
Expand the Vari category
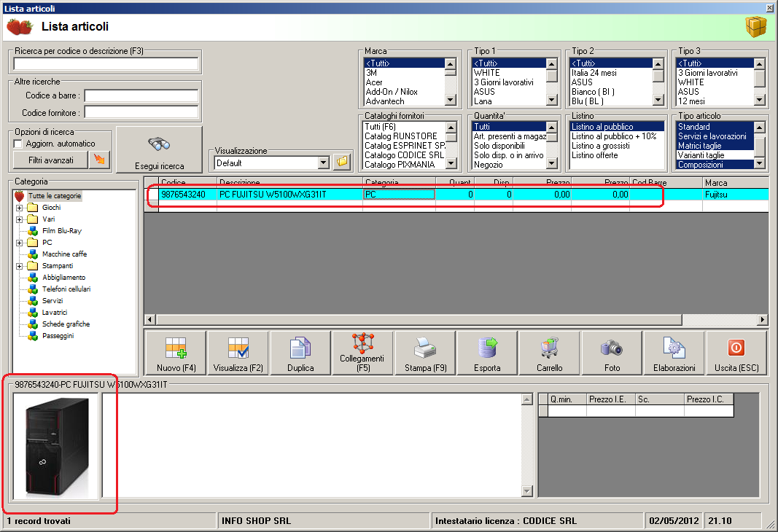pyautogui.click(x=20, y=219)
